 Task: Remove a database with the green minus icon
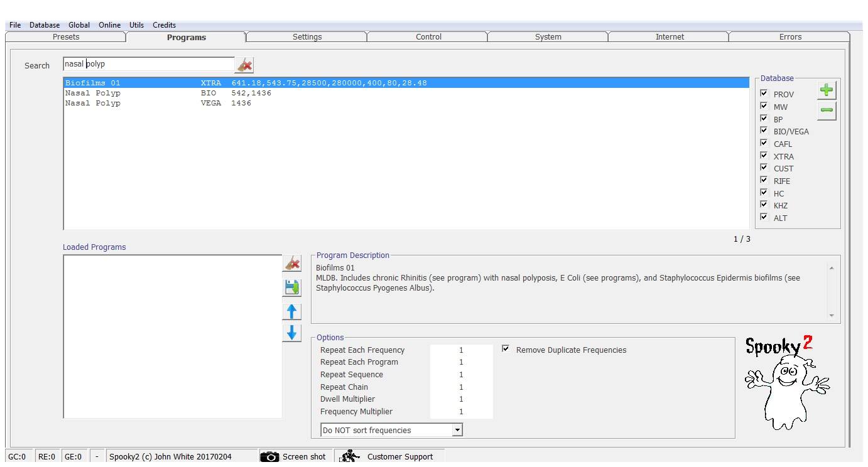point(827,110)
